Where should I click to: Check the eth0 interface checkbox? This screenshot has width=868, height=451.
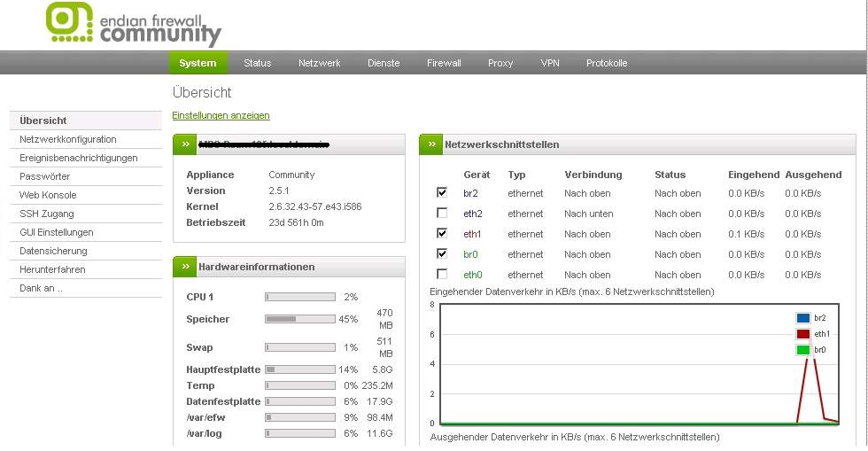(x=442, y=275)
